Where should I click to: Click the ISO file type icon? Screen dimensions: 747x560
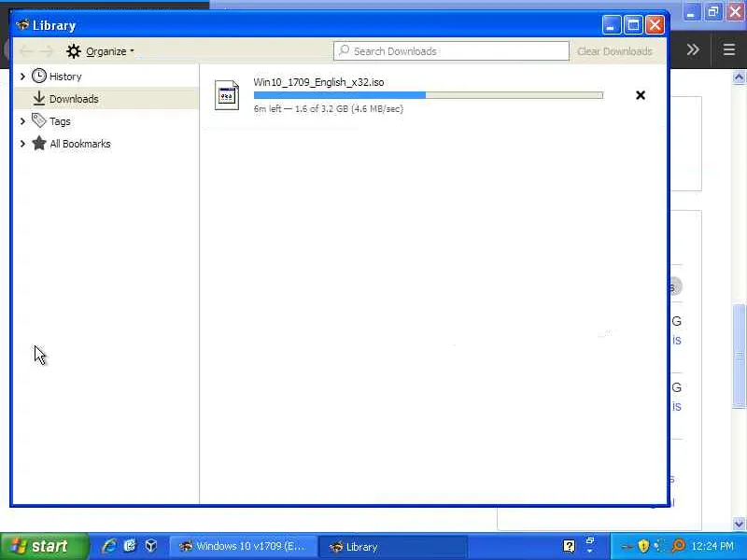coord(227,95)
